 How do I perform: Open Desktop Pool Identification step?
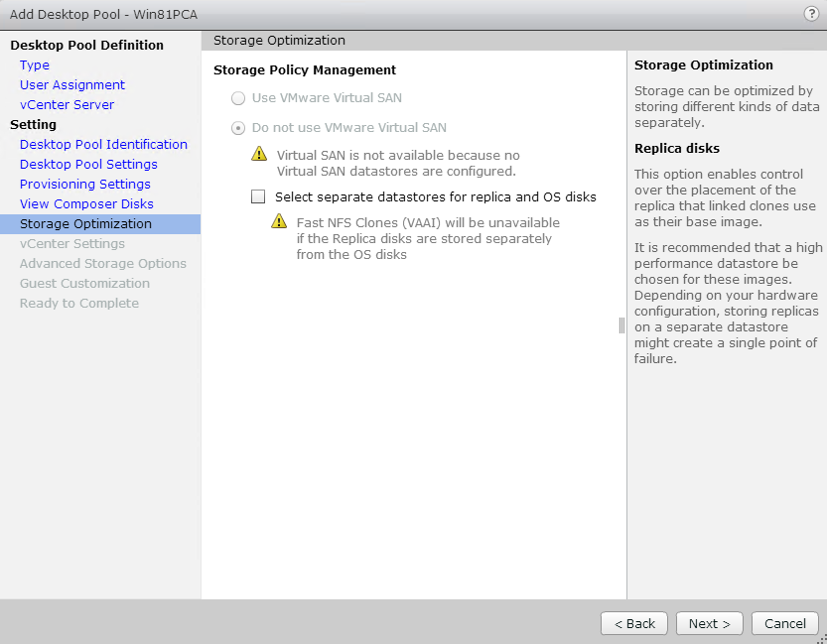103,145
